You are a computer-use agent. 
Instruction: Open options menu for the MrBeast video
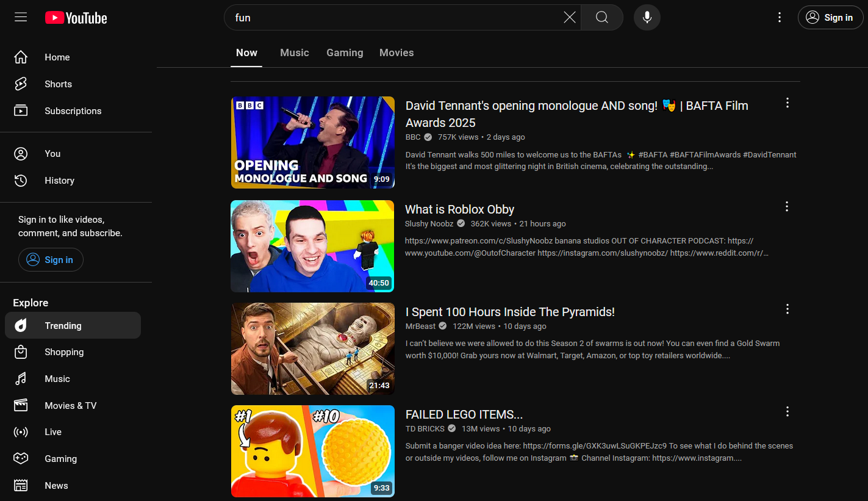(787, 309)
